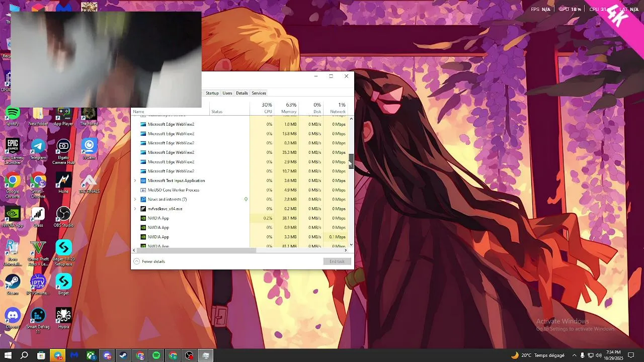Expand the nvfvsdksvc_x64.exe process row
This screenshot has height=362, width=644.
coord(135,209)
